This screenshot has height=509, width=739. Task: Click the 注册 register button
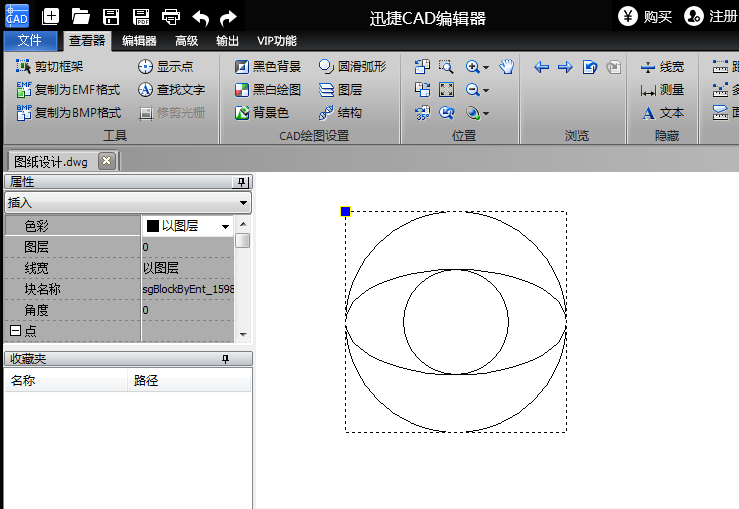711,16
